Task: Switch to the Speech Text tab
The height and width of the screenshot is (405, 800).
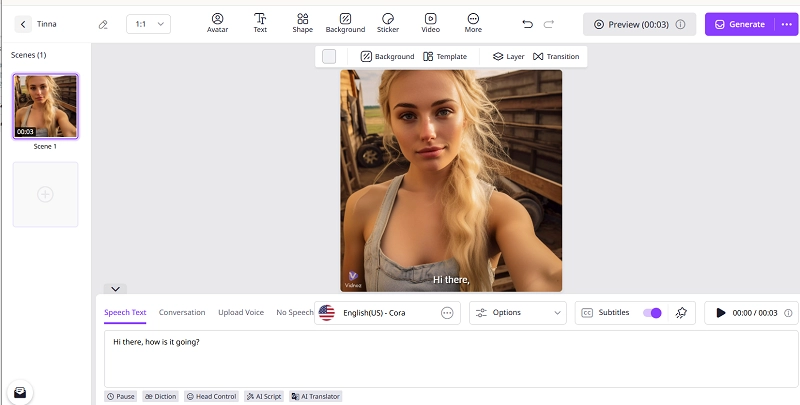Action: click(x=125, y=312)
